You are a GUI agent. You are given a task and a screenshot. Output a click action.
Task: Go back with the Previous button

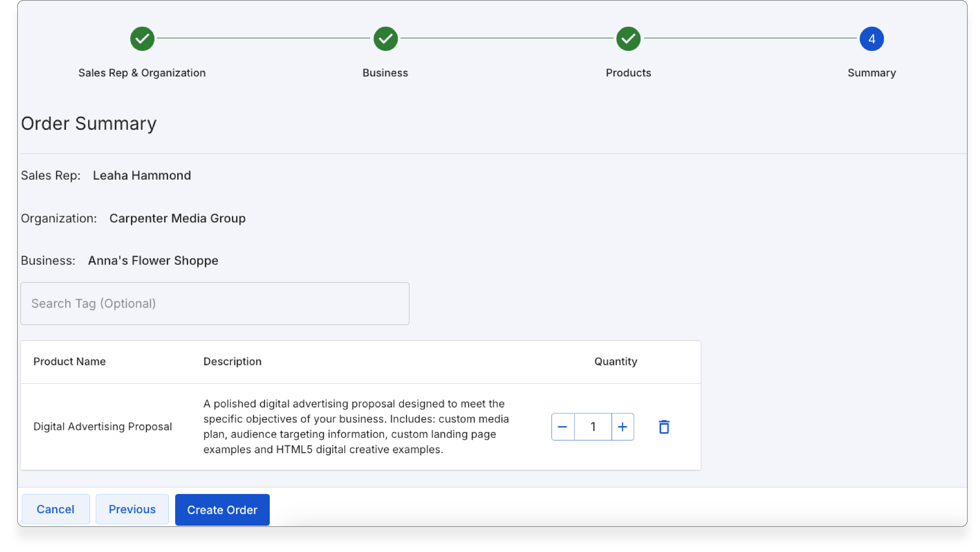132,509
